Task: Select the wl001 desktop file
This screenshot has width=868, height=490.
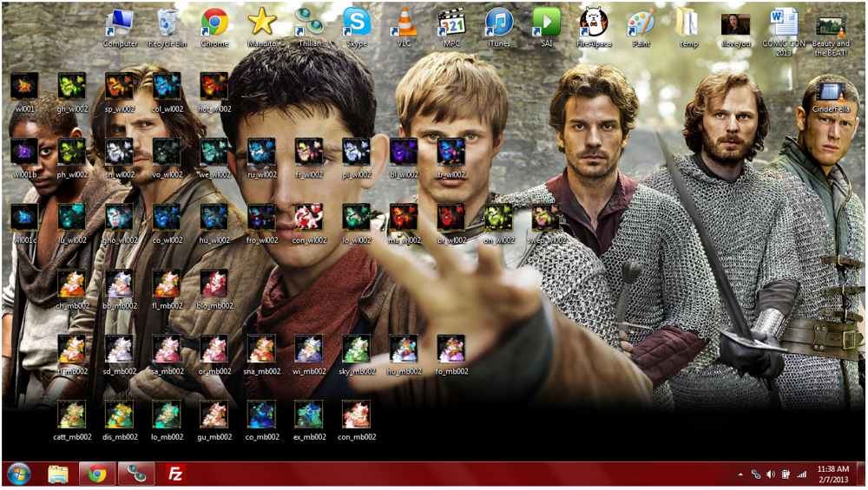Action: click(x=24, y=93)
